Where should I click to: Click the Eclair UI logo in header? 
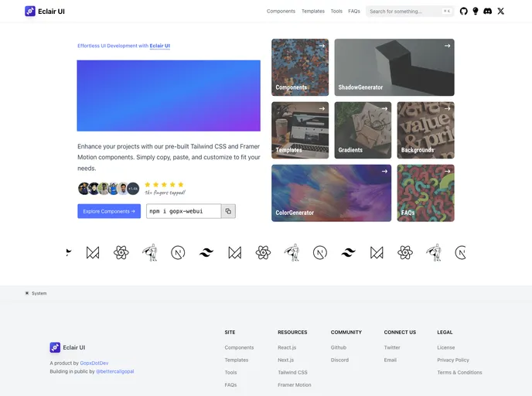point(44,11)
